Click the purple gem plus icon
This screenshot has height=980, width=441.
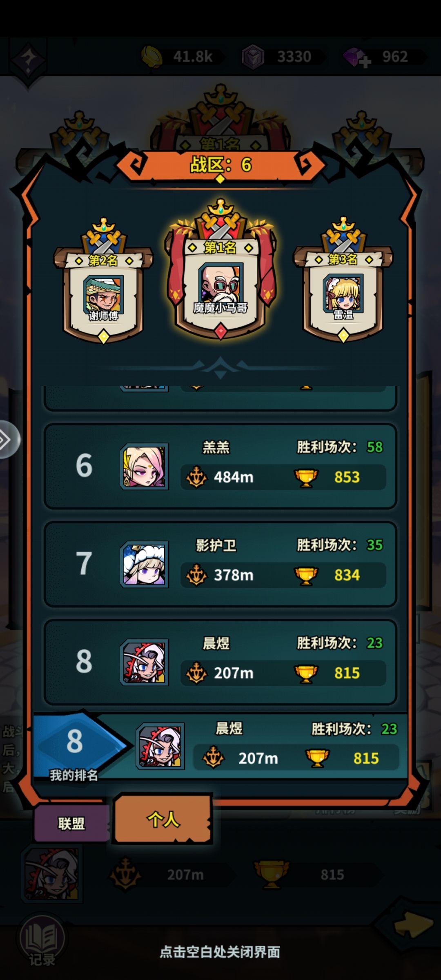pos(356,57)
